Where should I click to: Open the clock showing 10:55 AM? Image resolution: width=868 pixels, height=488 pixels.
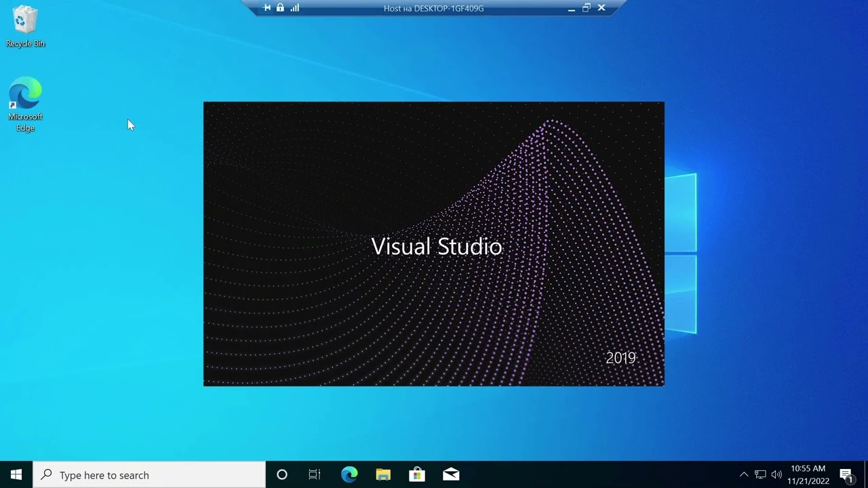coord(808,474)
